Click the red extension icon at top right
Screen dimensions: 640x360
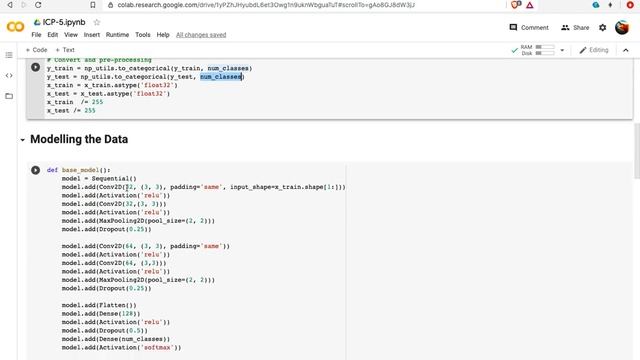pyautogui.click(x=630, y=5)
